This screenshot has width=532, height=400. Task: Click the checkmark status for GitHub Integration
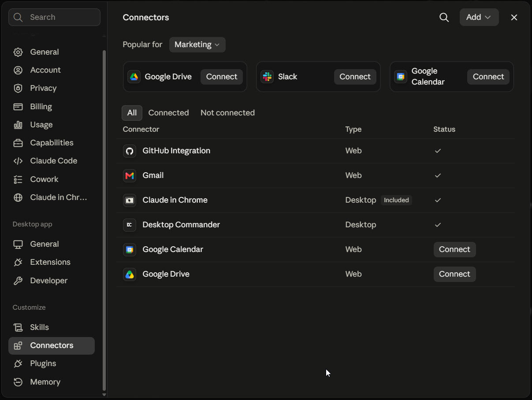point(438,151)
